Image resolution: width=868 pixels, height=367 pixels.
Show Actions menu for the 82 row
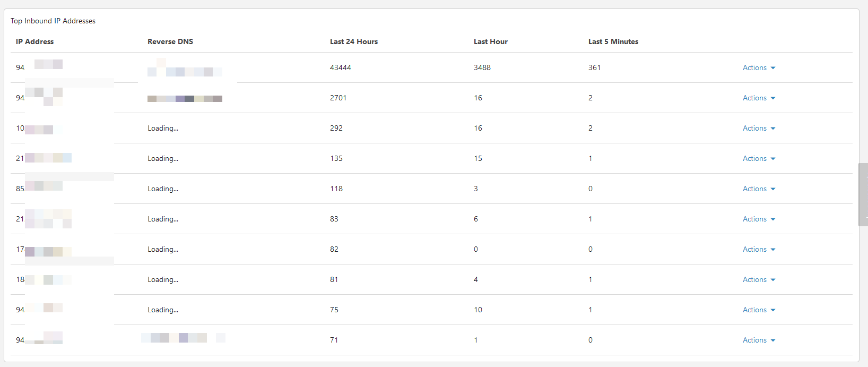759,250
